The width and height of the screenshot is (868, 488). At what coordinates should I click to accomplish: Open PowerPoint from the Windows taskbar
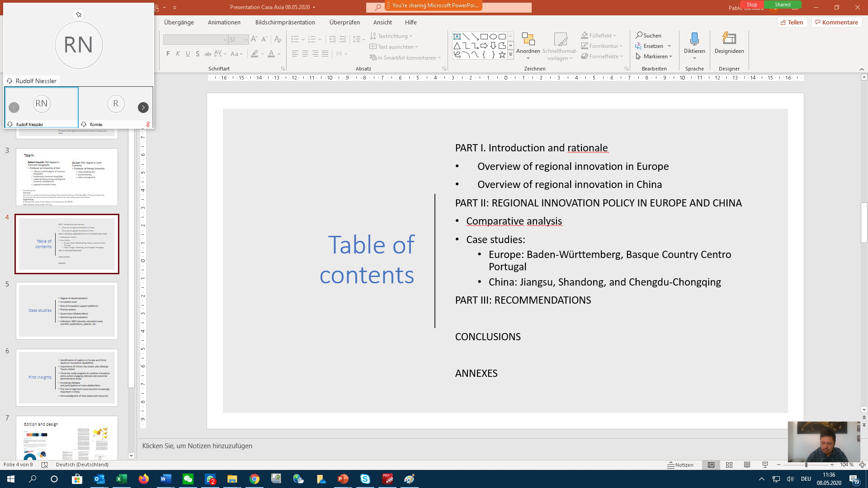coord(343,479)
